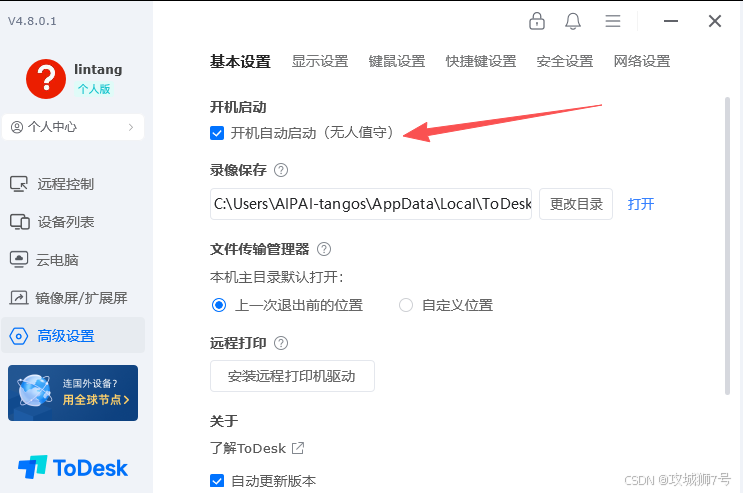The image size is (743, 493).
Task: Close the ToDesk window
Action: click(x=715, y=21)
